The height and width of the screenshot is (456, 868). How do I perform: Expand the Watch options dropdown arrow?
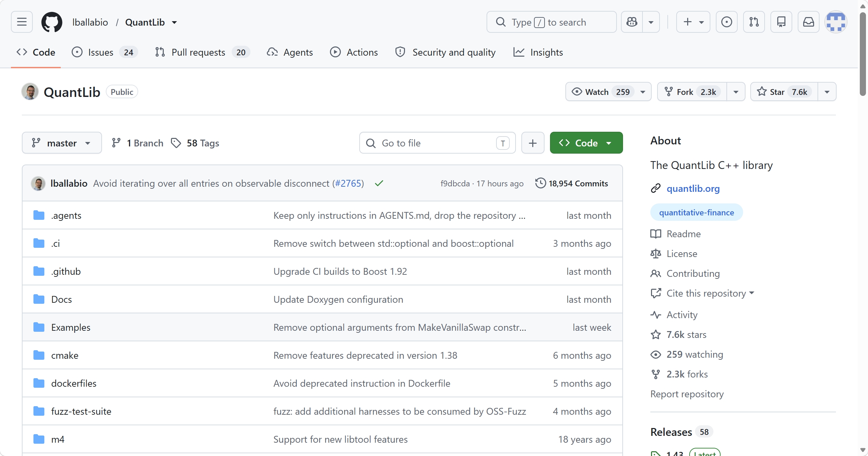[x=643, y=92]
